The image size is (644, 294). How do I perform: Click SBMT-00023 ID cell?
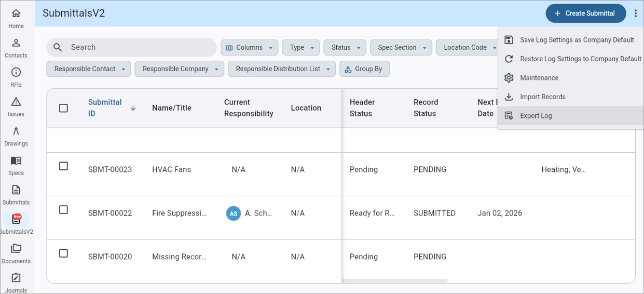[110, 169]
